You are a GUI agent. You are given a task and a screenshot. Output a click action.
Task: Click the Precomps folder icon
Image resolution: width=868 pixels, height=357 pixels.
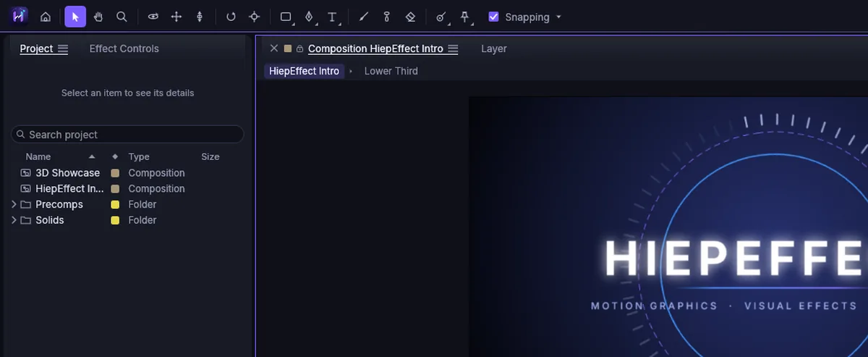click(x=26, y=205)
